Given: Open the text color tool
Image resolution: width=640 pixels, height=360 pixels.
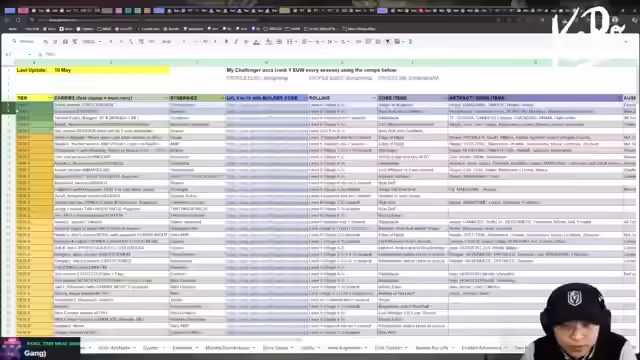Looking at the screenshot, I should pos(256,42).
